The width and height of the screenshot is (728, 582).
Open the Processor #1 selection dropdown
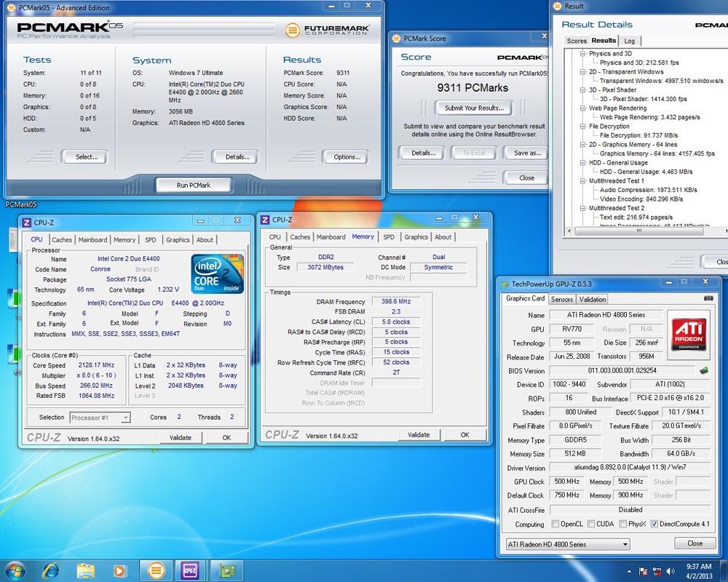(100, 418)
